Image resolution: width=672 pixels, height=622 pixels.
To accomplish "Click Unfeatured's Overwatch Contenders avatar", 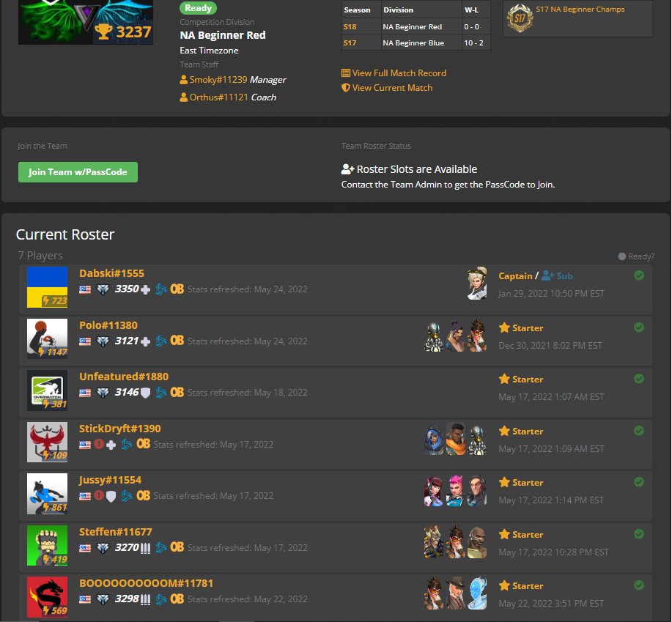I will (47, 390).
